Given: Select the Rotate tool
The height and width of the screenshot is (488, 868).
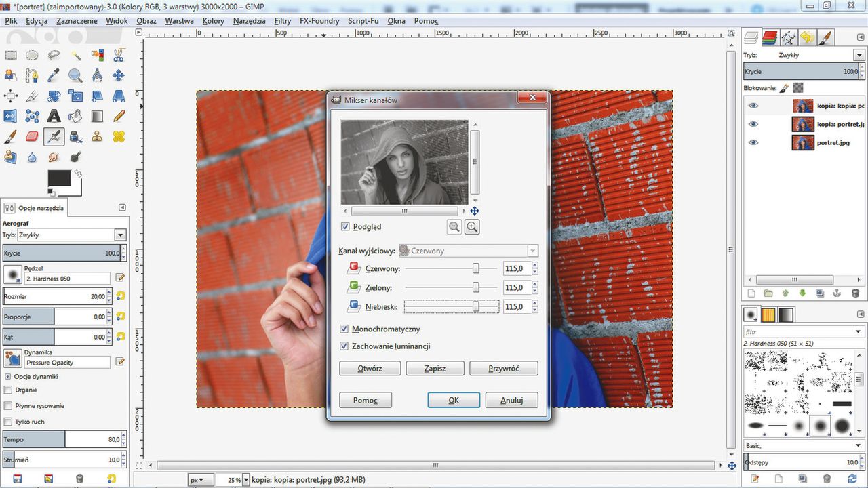Looking at the screenshot, I should click(54, 96).
